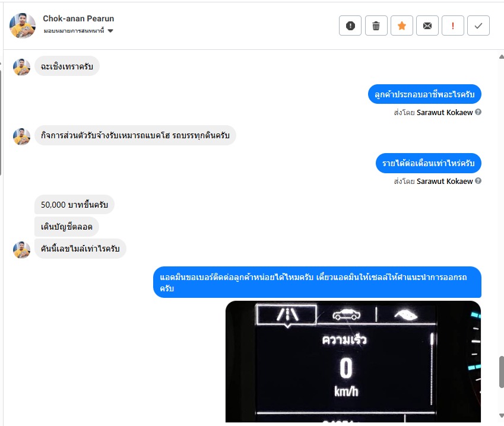The image size is (504, 426).
Task: Click the Chok-anan Pearun contact name
Action: point(78,18)
